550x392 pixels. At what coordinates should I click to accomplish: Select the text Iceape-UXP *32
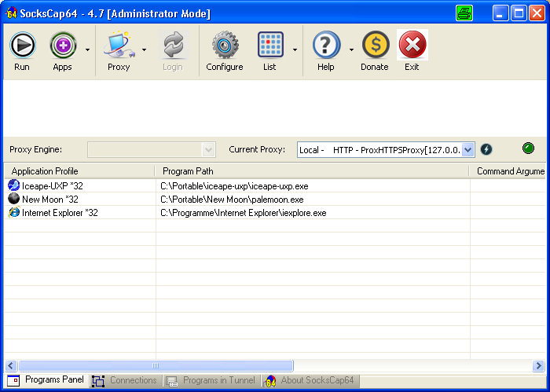tap(53, 186)
